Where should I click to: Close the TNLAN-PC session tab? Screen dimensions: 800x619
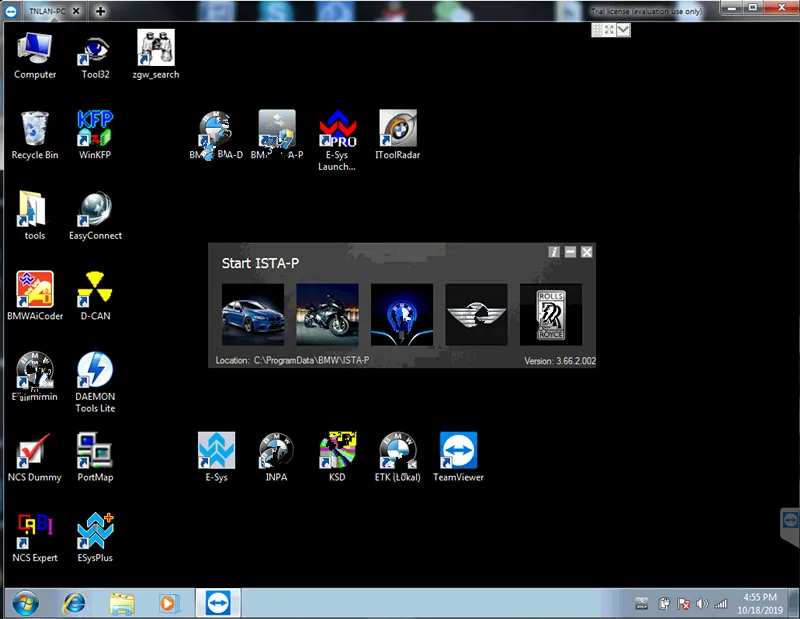(x=76, y=11)
